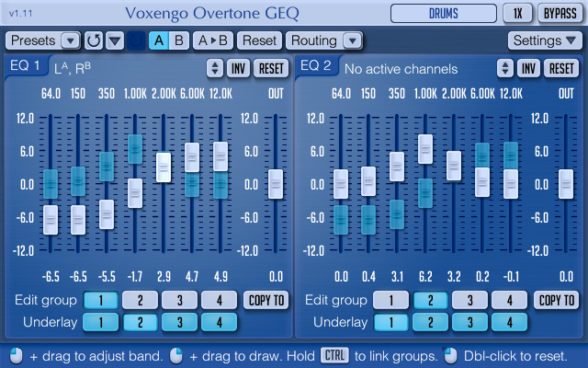Toggle EQ 1 Underlay 1
Viewport: 588px width, 368px height.
click(x=101, y=322)
